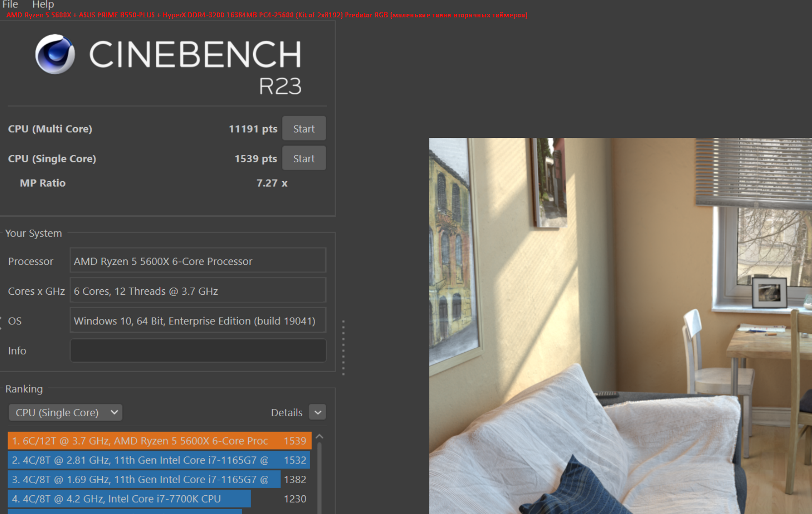Image resolution: width=812 pixels, height=514 pixels.
Task: Click the Info text field
Action: [198, 351]
